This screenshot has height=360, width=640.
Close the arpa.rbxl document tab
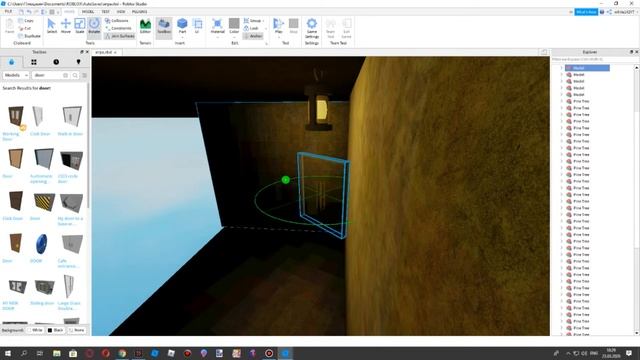116,52
